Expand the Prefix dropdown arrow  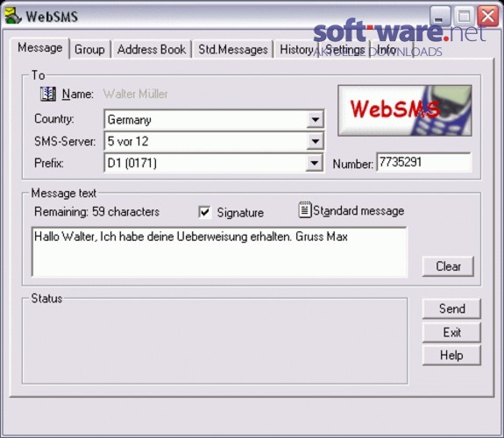pos(315,163)
